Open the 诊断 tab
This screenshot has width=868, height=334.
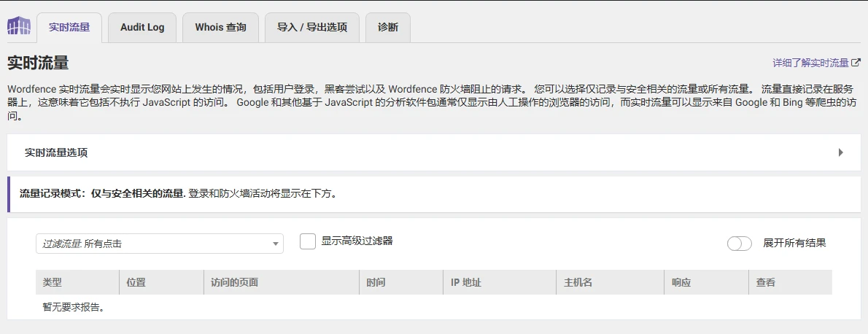[x=388, y=27]
